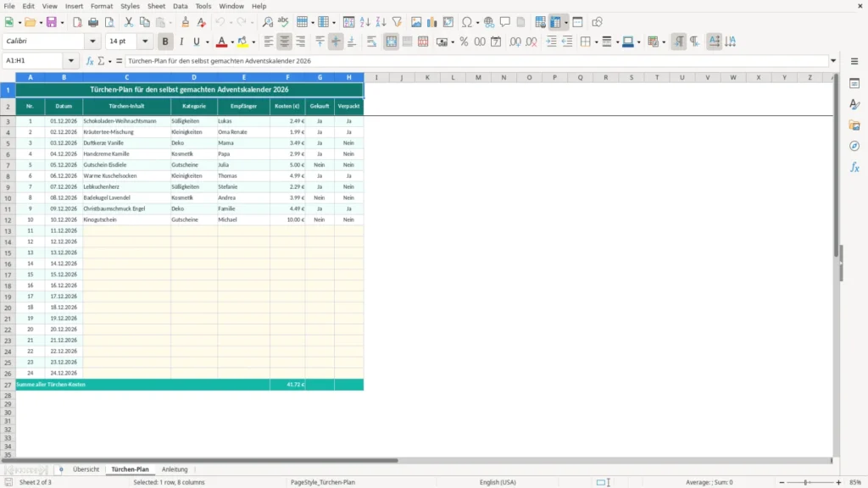Viewport: 868px width, 488px height.
Task: Apply the red font color
Action: tap(221, 42)
